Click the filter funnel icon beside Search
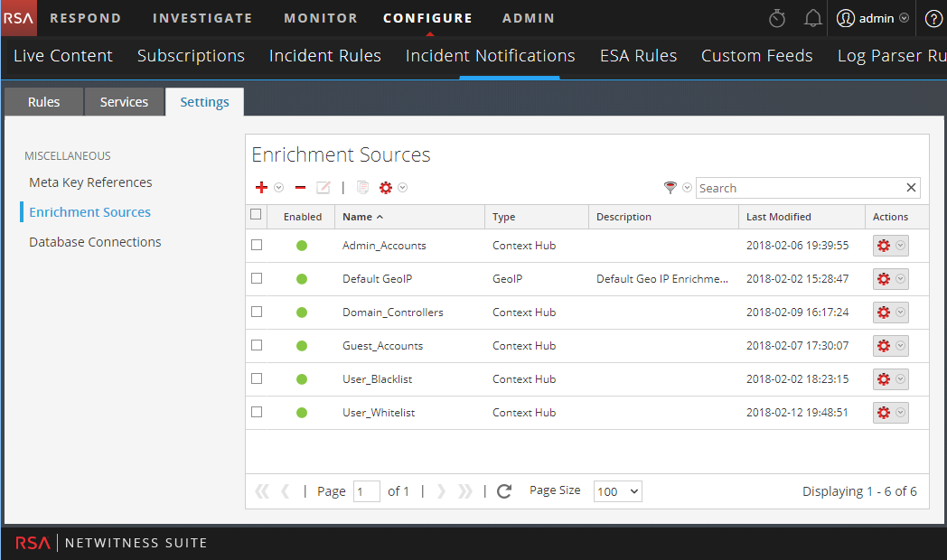Image resolution: width=947 pixels, height=560 pixels. click(670, 188)
